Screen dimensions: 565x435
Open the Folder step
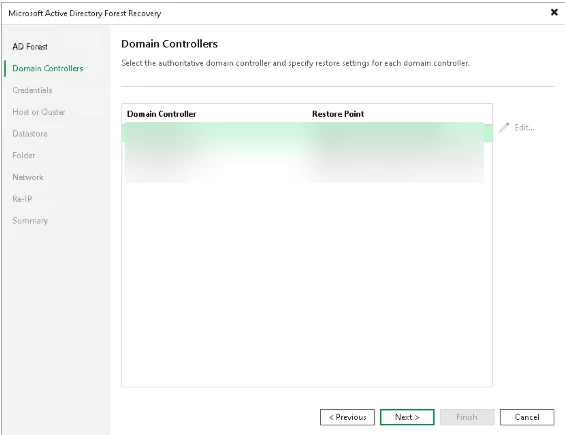(24, 155)
